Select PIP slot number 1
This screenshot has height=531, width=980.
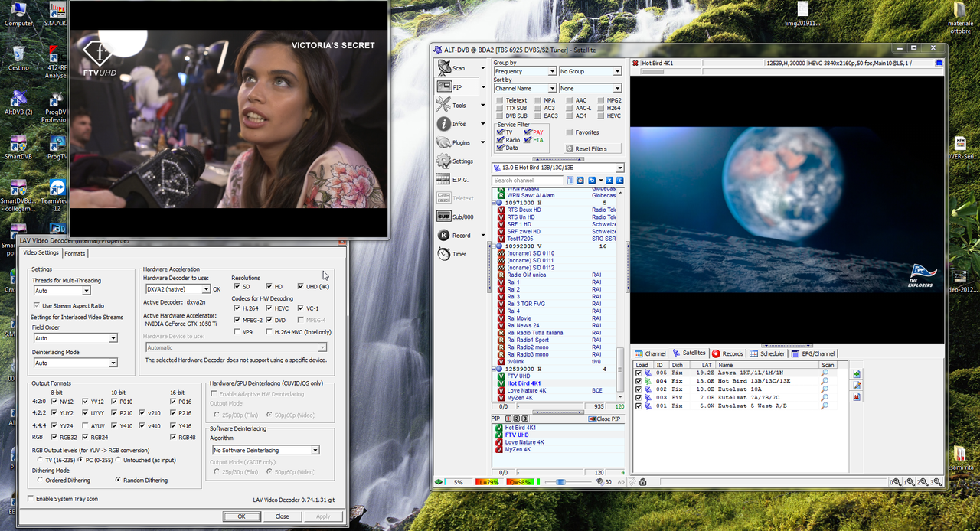click(x=508, y=419)
